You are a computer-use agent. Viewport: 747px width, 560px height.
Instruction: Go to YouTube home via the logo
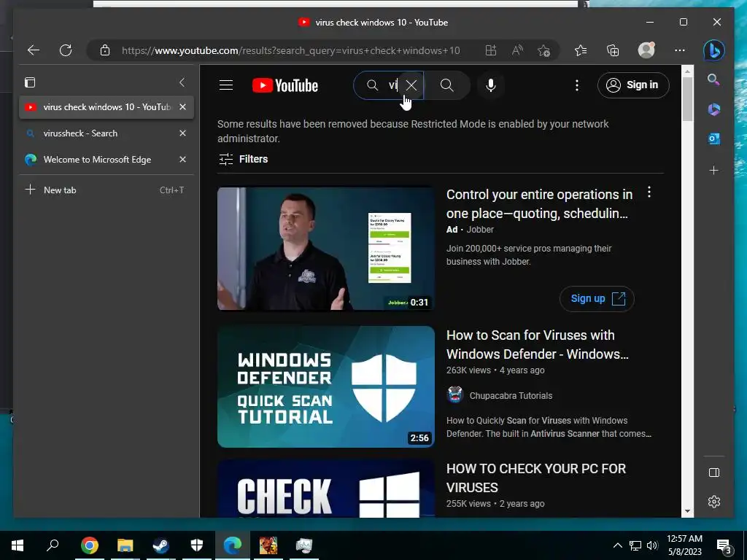point(285,86)
